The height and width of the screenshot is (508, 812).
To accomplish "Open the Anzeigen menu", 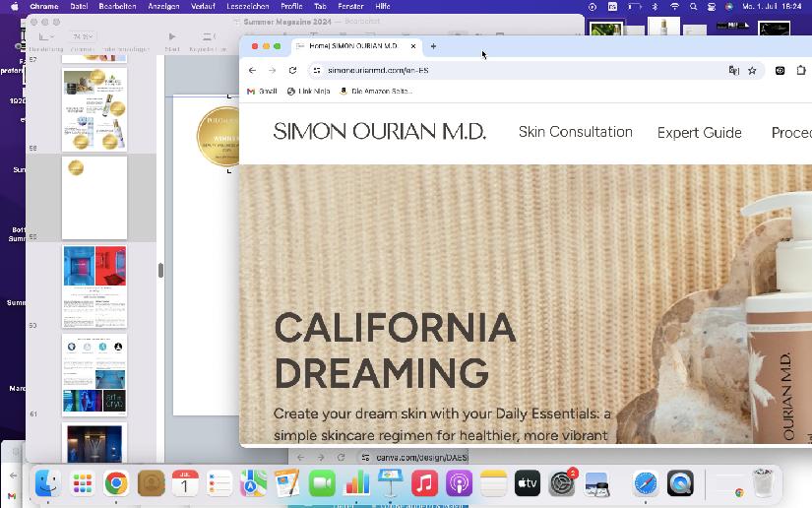I will point(163,6).
